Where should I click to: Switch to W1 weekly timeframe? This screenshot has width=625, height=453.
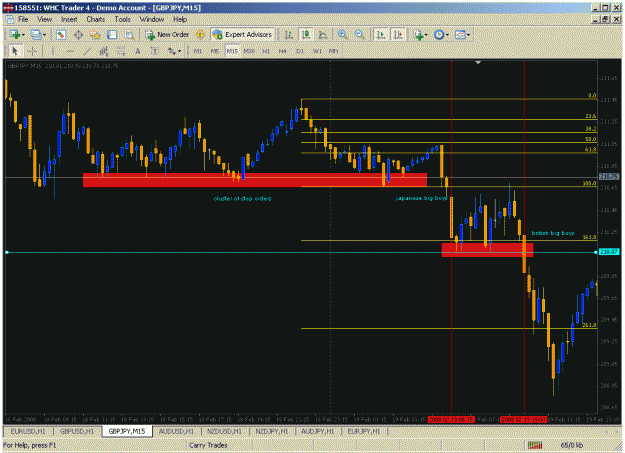[x=317, y=51]
